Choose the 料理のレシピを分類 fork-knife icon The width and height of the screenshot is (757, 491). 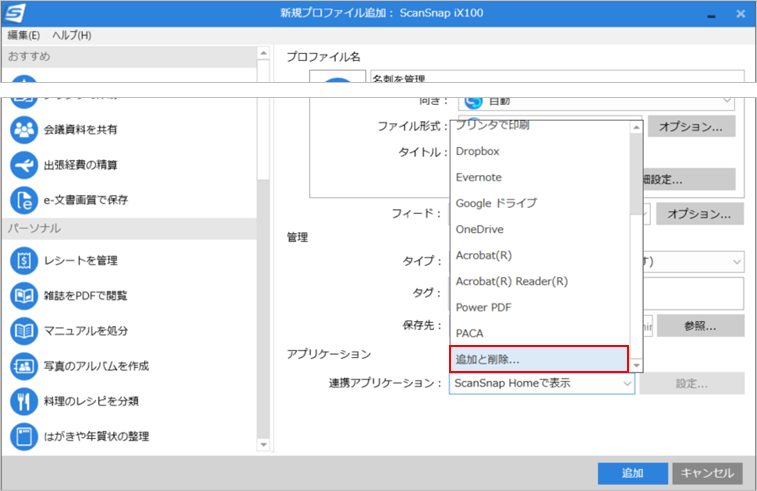tap(24, 401)
